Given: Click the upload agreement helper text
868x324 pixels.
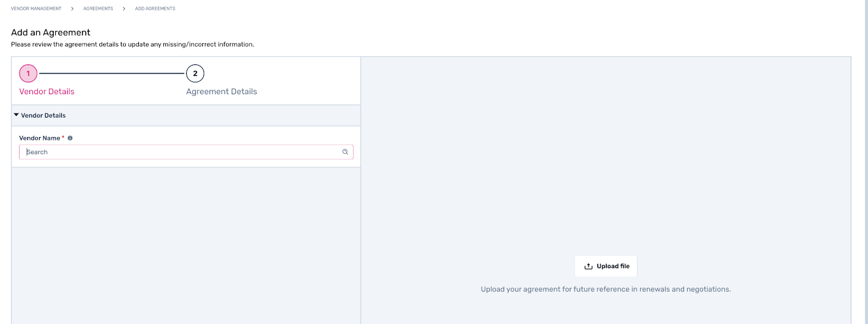Looking at the screenshot, I should click(606, 289).
